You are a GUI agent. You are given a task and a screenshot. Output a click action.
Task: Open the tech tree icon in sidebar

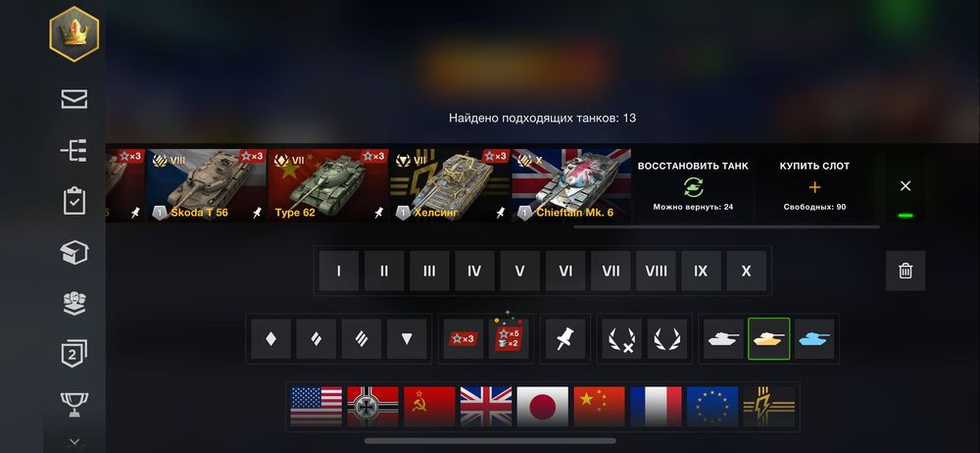click(73, 150)
